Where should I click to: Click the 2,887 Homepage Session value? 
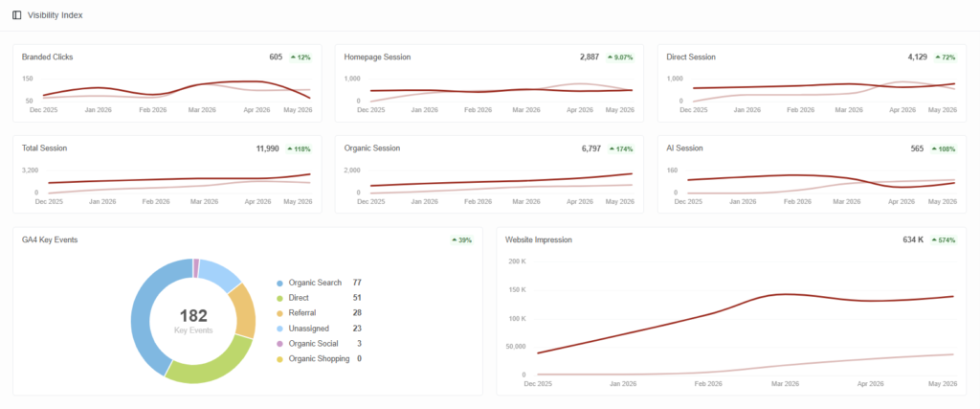(590, 57)
